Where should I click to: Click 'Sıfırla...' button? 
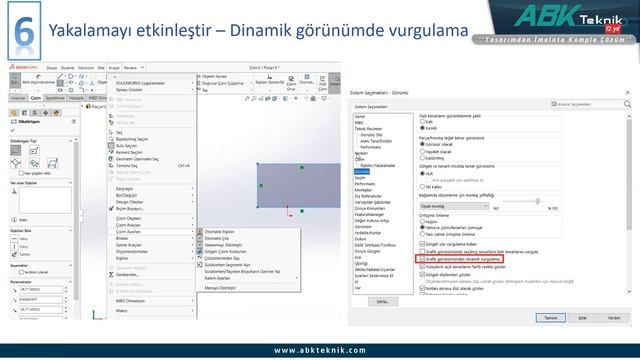click(383, 302)
